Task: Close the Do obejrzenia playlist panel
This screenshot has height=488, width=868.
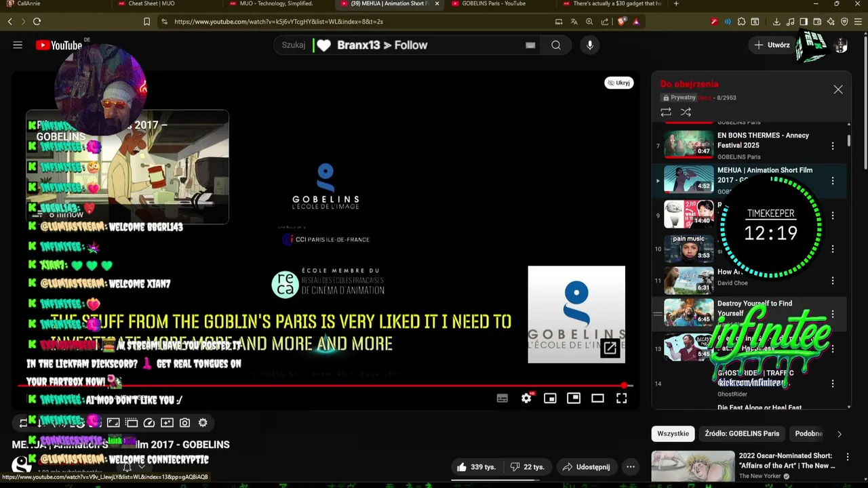Action: [838, 89]
